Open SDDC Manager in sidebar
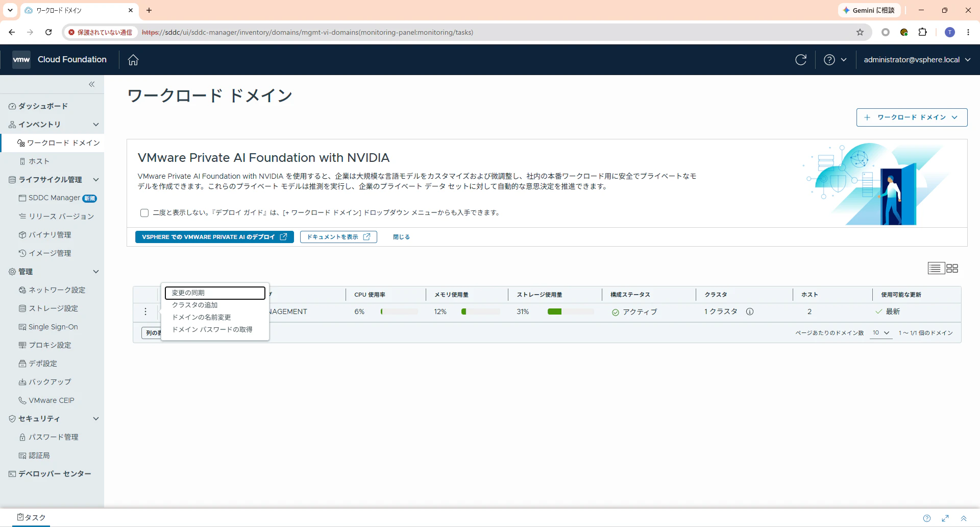 54,198
